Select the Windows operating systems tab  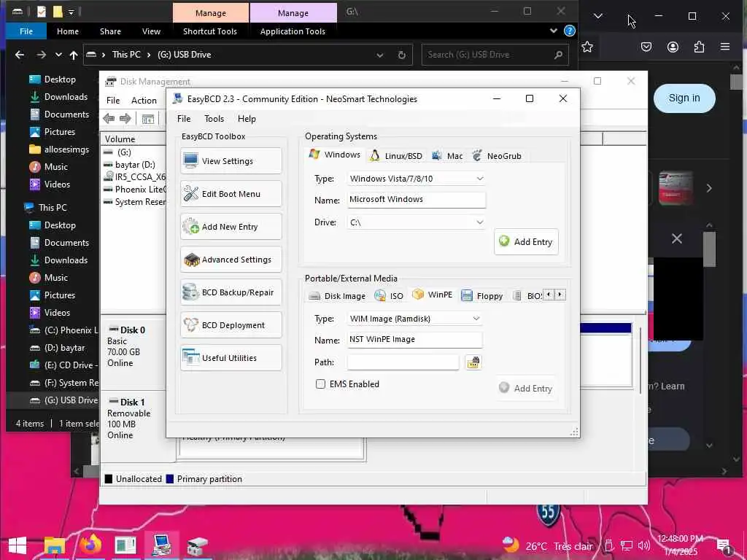[x=334, y=155]
